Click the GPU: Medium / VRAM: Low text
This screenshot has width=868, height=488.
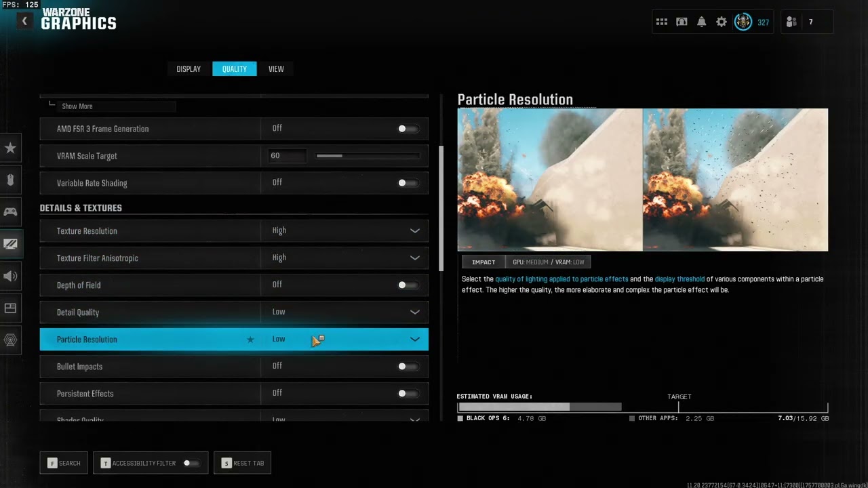[x=548, y=262]
